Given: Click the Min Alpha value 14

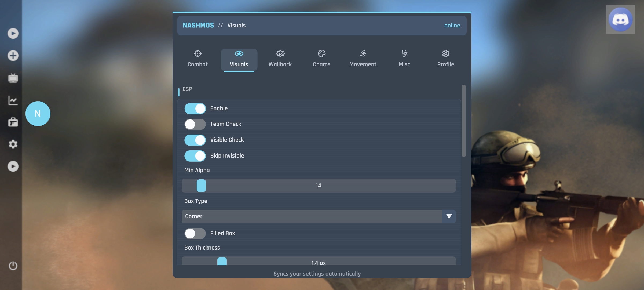Looking at the screenshot, I should (x=319, y=186).
